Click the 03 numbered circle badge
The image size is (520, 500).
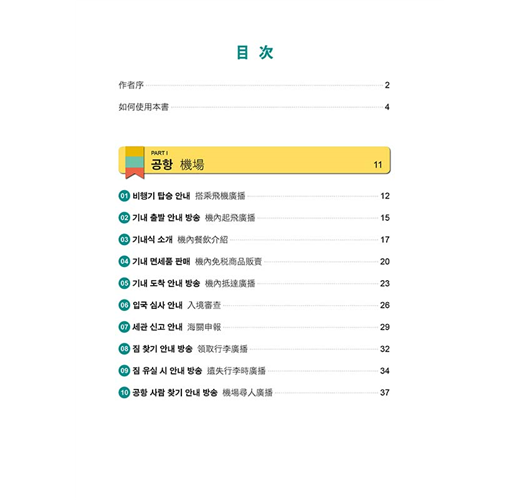click(x=124, y=239)
